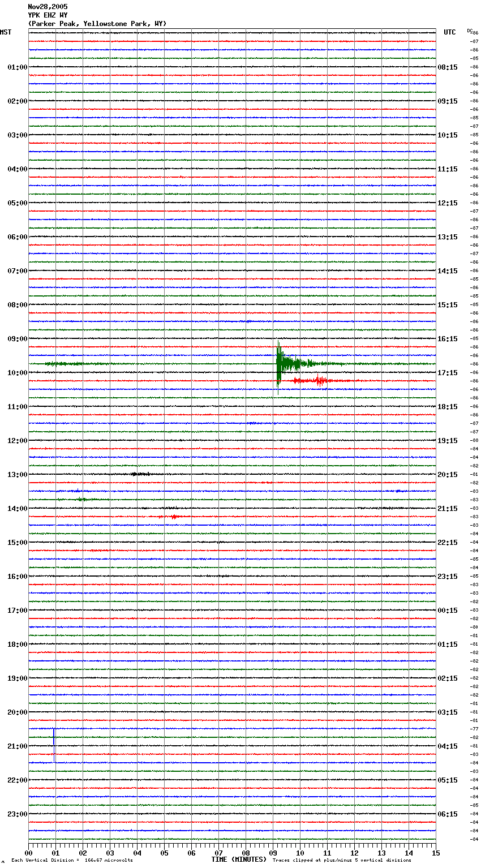
Task: Select the 20:00 MST time label
Action: point(18,712)
